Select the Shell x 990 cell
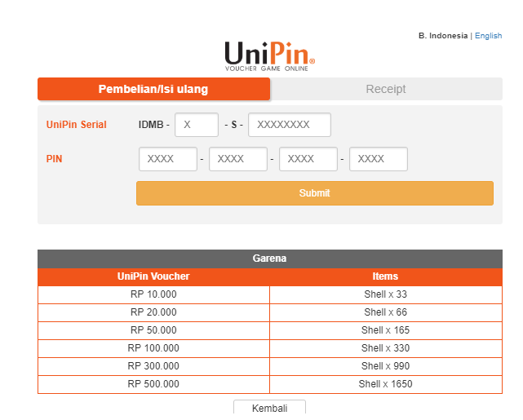Viewport: 523px width, 420px height. (386, 366)
